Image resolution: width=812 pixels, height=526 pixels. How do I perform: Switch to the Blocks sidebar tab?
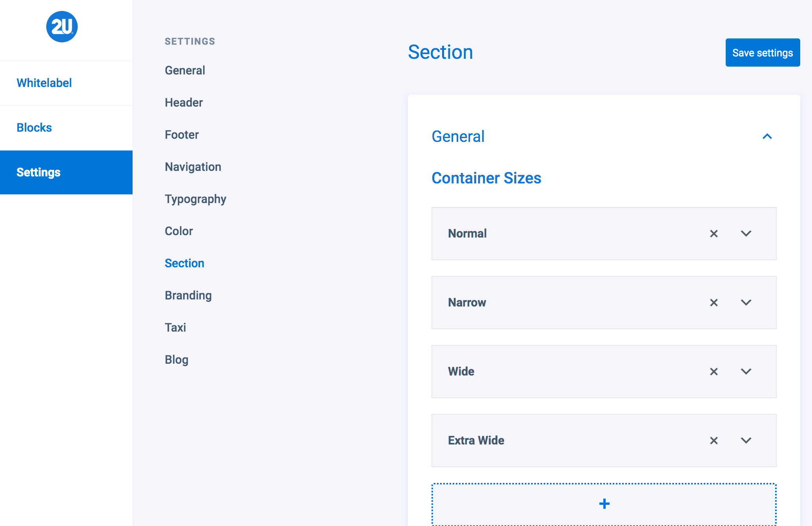pyautogui.click(x=34, y=128)
